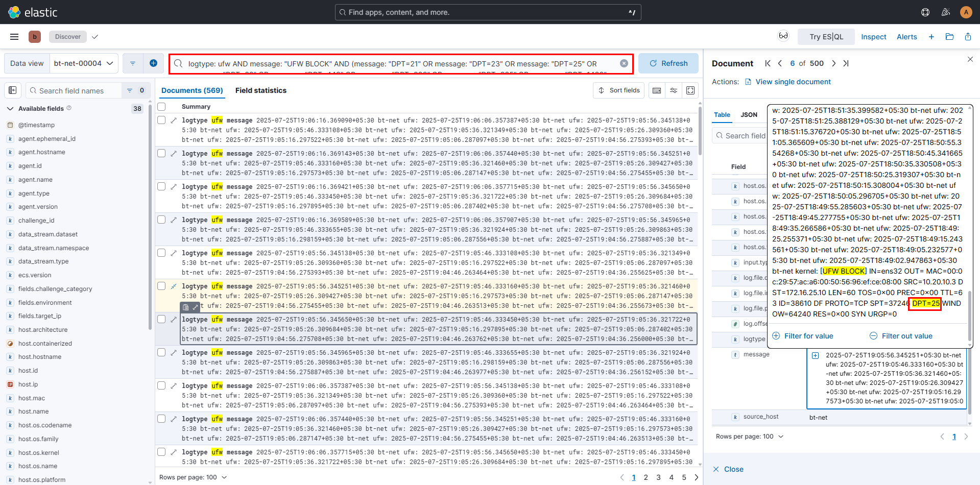Open the glasses icon next to Try ES|QL

click(783, 36)
